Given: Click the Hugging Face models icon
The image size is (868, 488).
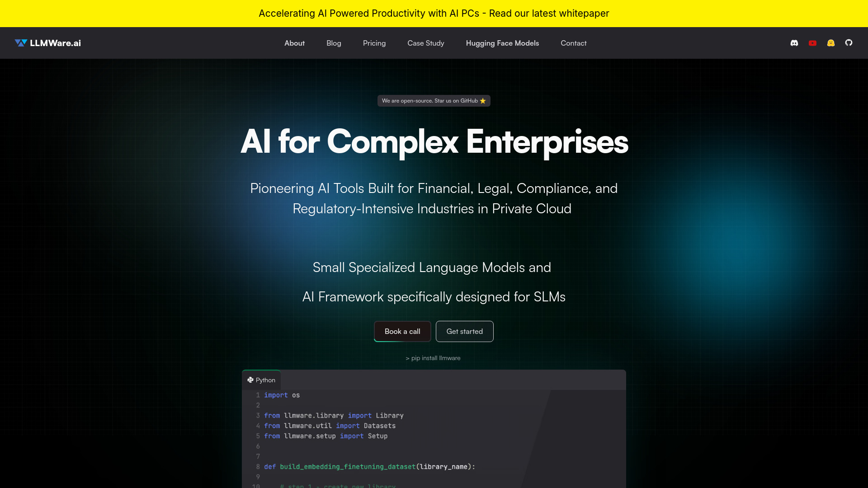Looking at the screenshot, I should (x=831, y=43).
